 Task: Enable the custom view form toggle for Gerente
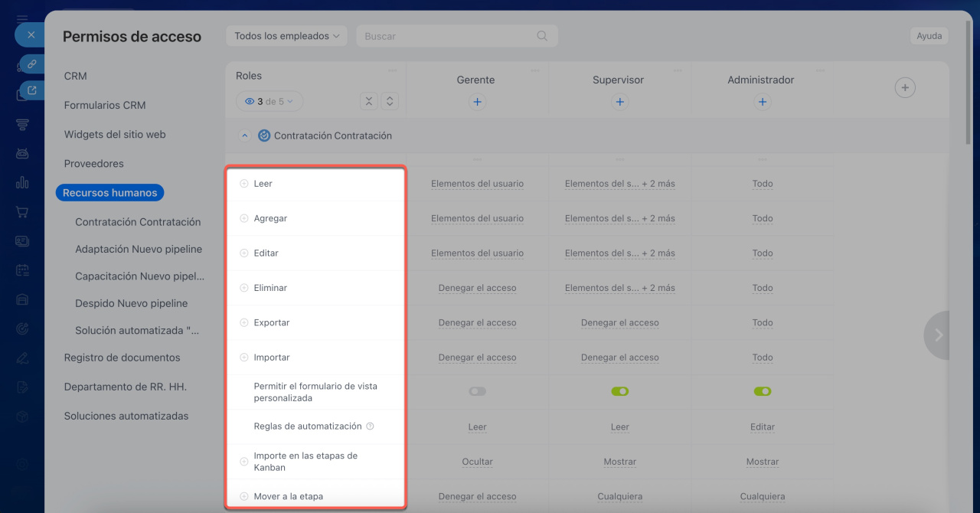(x=477, y=391)
